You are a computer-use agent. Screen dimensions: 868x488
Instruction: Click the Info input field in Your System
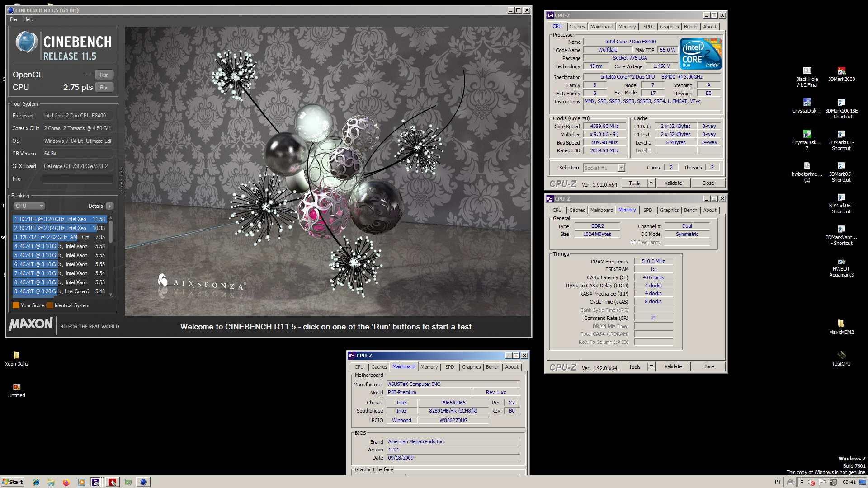point(77,179)
